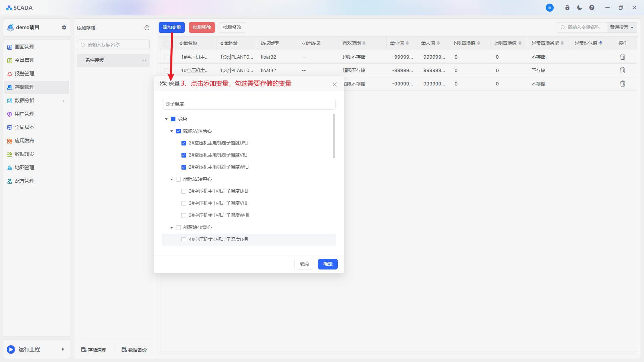Close the 添加变量 dialog

click(x=334, y=84)
